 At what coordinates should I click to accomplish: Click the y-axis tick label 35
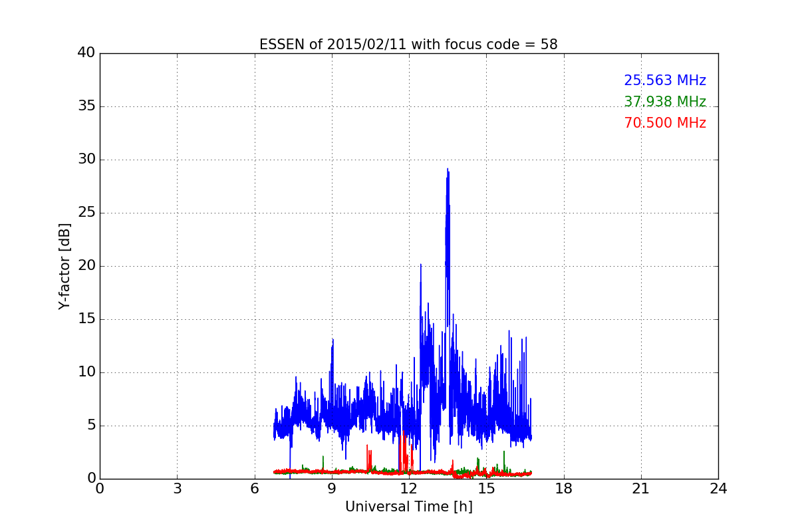coord(86,106)
